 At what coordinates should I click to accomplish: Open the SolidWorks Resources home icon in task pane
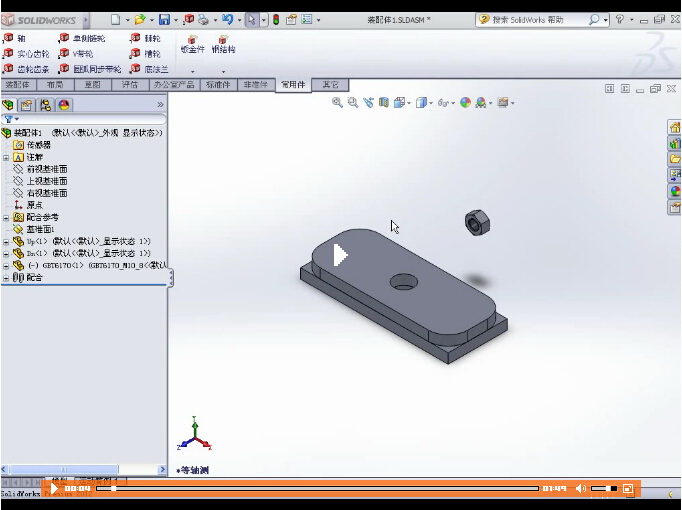(x=675, y=127)
